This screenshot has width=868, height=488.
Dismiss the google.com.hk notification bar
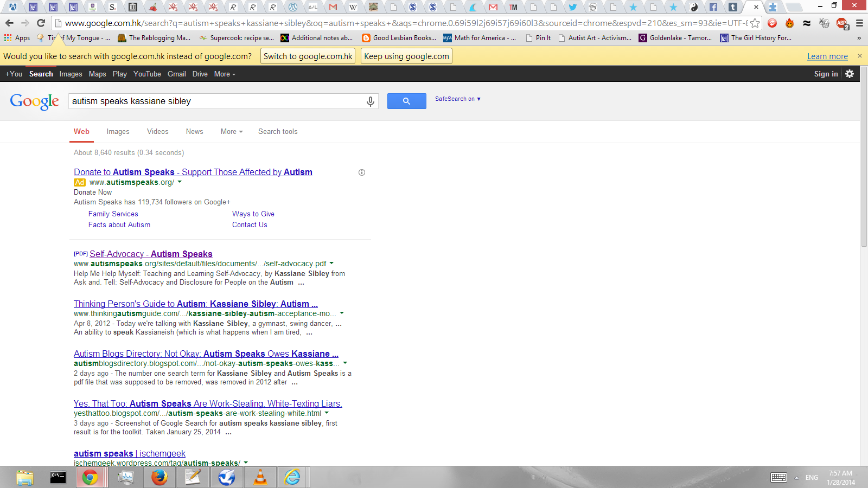859,56
